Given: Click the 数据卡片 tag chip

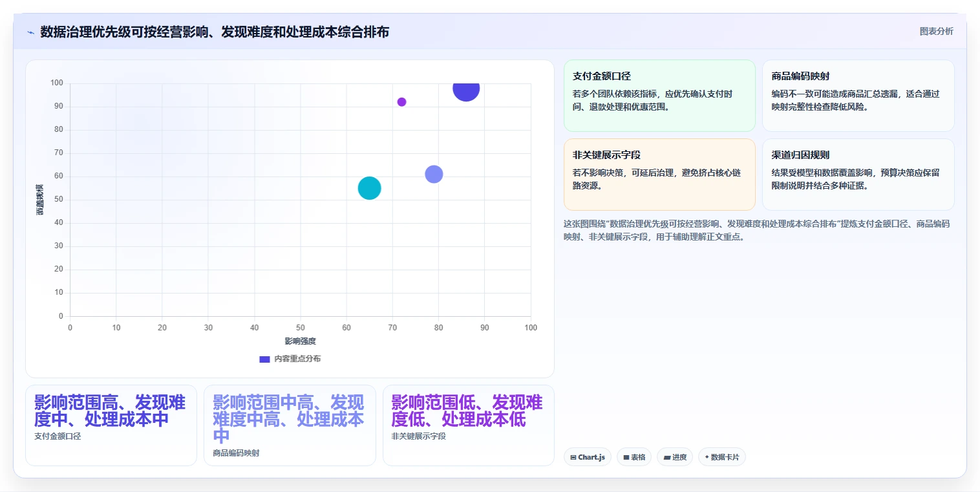Looking at the screenshot, I should click(x=722, y=457).
